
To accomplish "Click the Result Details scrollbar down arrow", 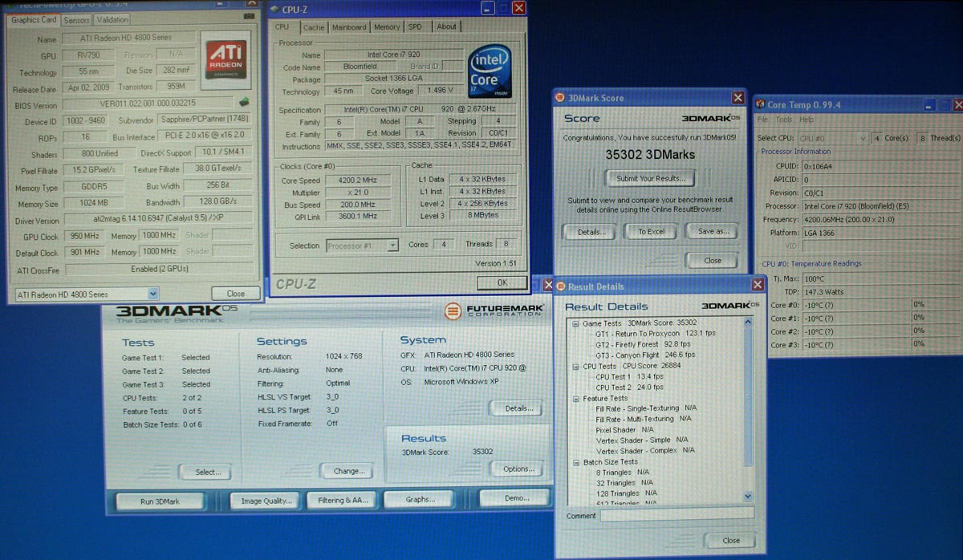I will (749, 497).
